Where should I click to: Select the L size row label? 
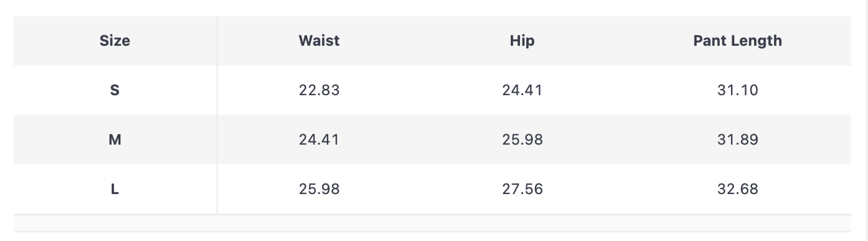click(115, 189)
